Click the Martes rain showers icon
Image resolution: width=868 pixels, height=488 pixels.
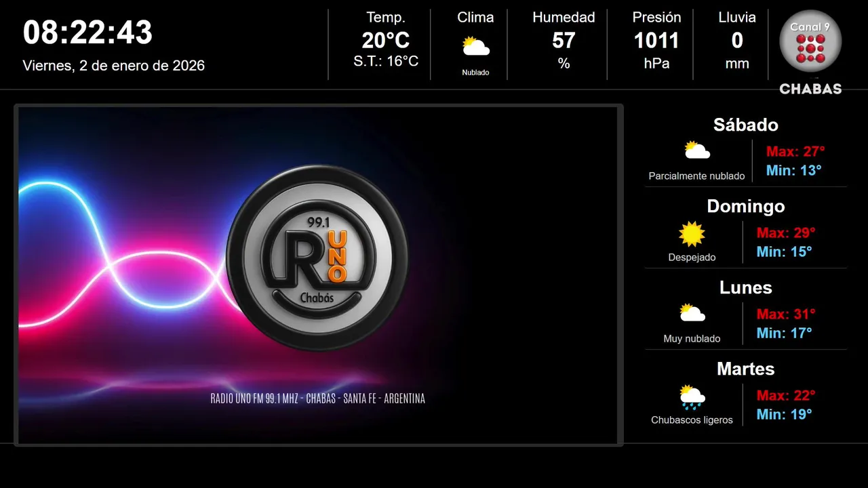(x=692, y=397)
